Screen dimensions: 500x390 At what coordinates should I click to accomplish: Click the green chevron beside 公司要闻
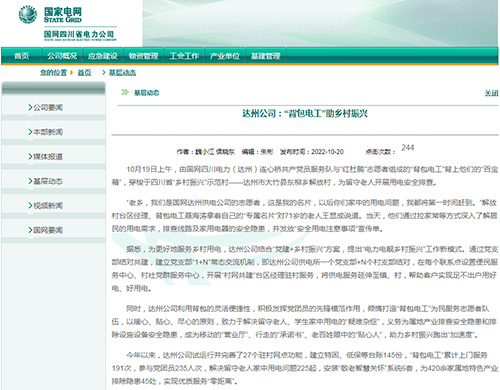coord(30,107)
